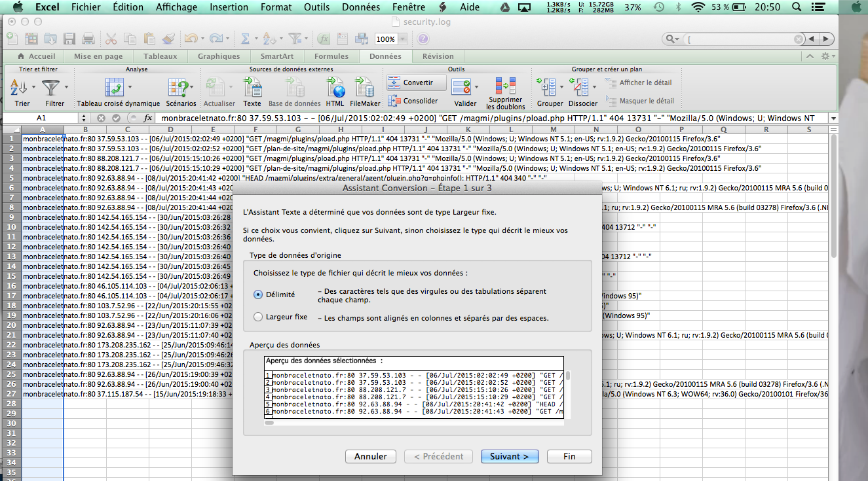868x481 pixels.
Task: Click the A1 name box field
Action: (42, 118)
